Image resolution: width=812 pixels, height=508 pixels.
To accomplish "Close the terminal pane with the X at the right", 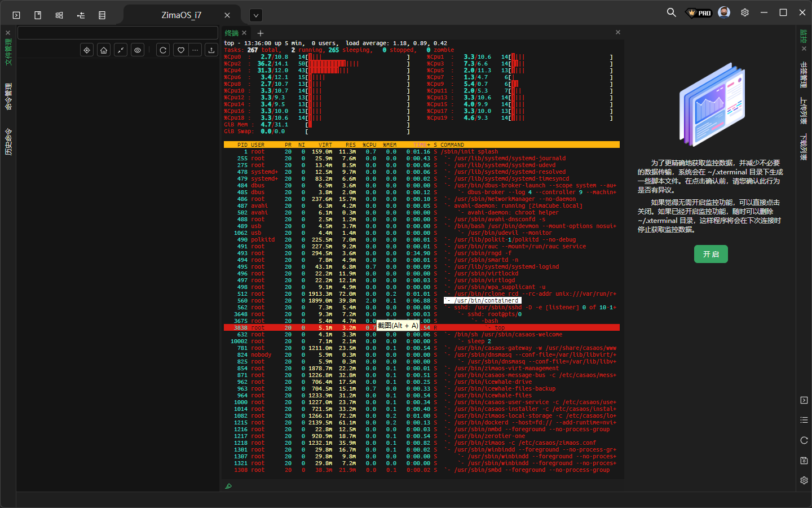I will coord(618,32).
